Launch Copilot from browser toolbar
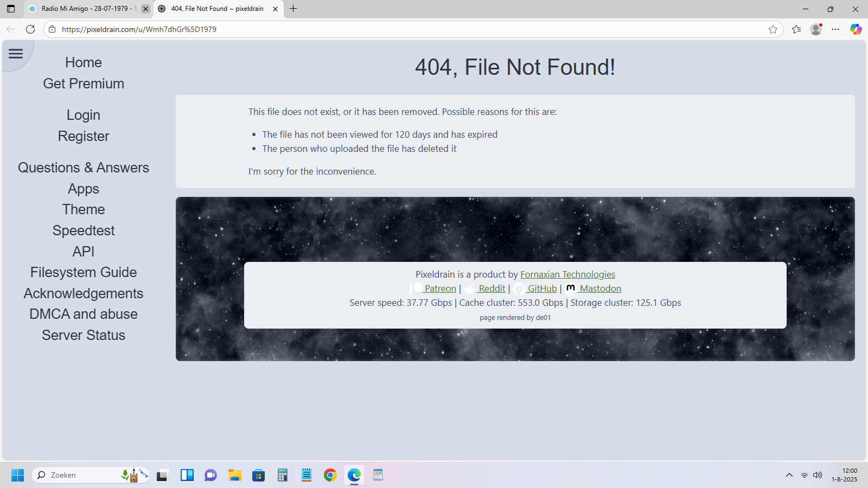 [856, 29]
